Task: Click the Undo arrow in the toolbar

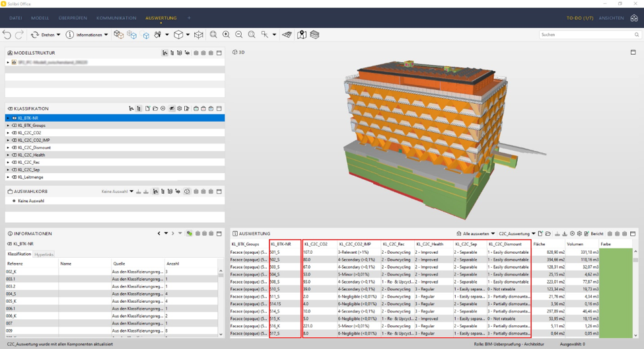Action: [7, 34]
